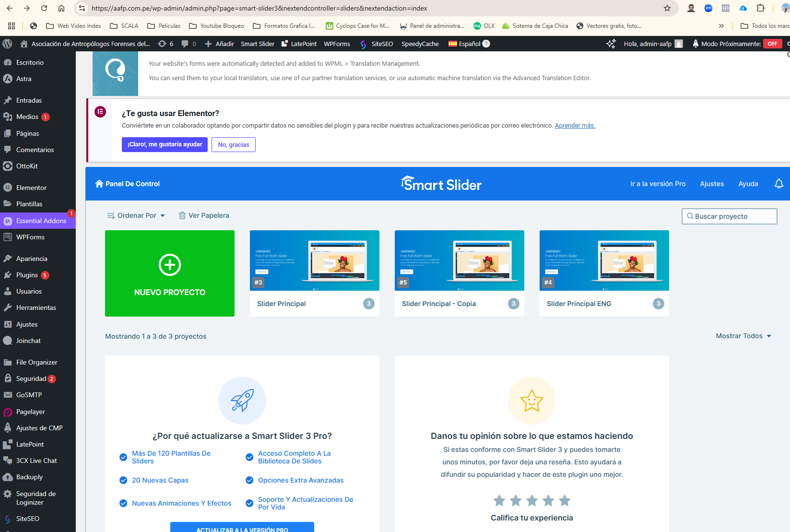Screen dimensions: 790x532
Task: Click the trash icon for Ver Papelera
Action: coord(182,215)
